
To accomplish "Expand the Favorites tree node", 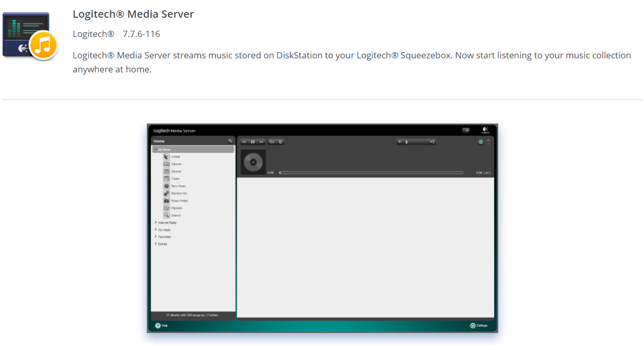I will tap(156, 237).
